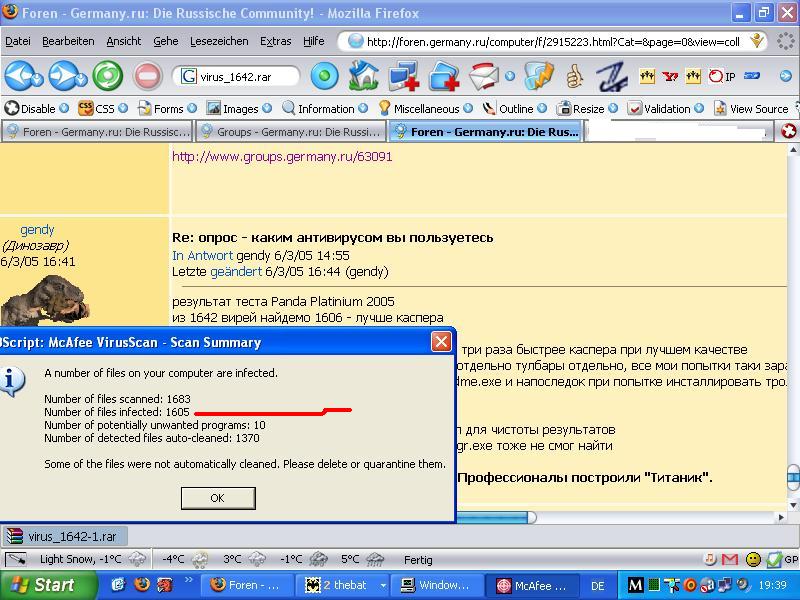
Task: Open the Disable dropdown in web developer toolbar
Action: pyautogui.click(x=64, y=109)
